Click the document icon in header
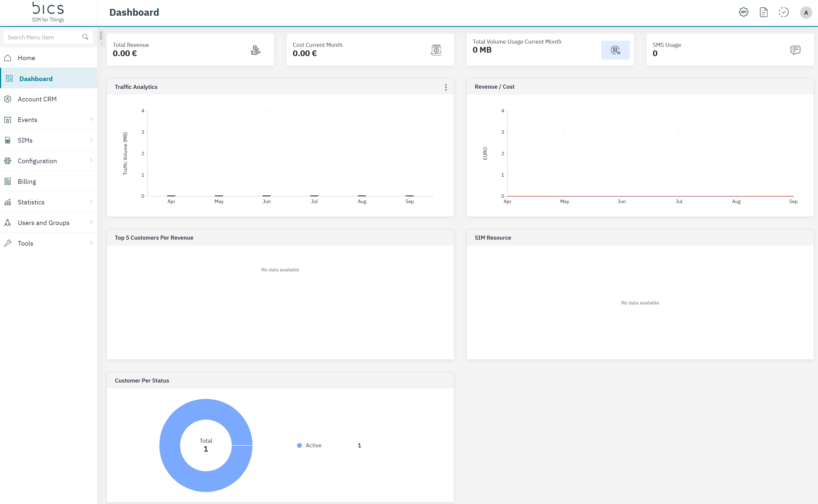 click(763, 12)
